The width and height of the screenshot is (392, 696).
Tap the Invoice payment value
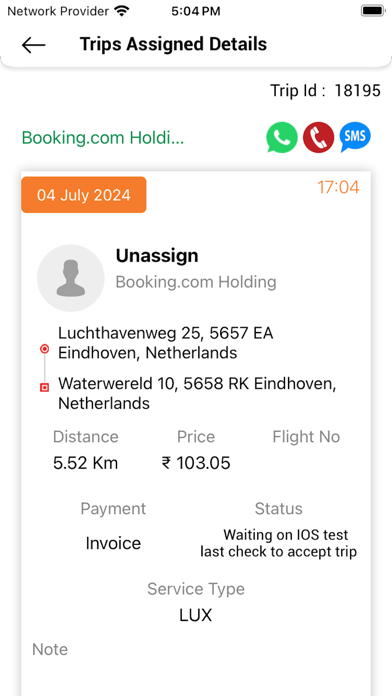[x=113, y=543]
